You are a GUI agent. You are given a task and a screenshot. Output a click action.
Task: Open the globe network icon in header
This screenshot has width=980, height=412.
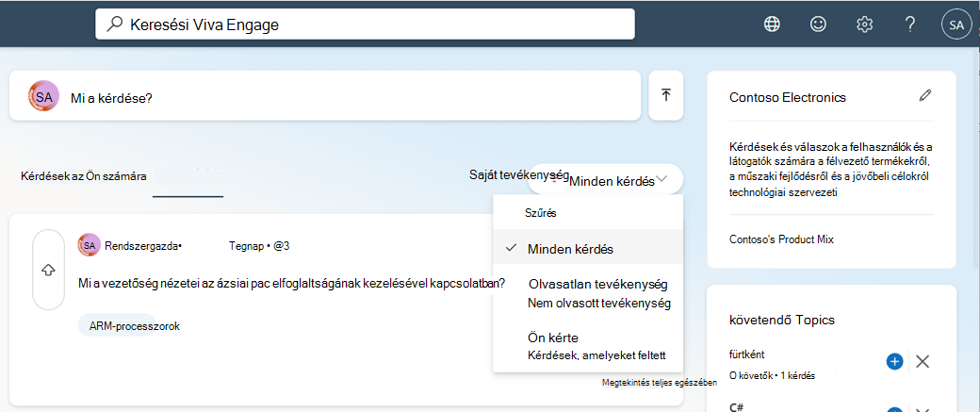[x=772, y=25]
